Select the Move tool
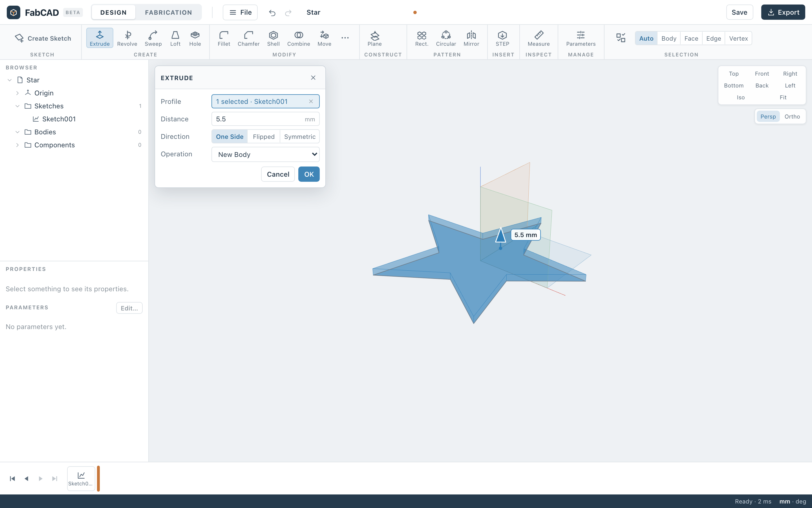The width and height of the screenshot is (812, 508). point(324,38)
